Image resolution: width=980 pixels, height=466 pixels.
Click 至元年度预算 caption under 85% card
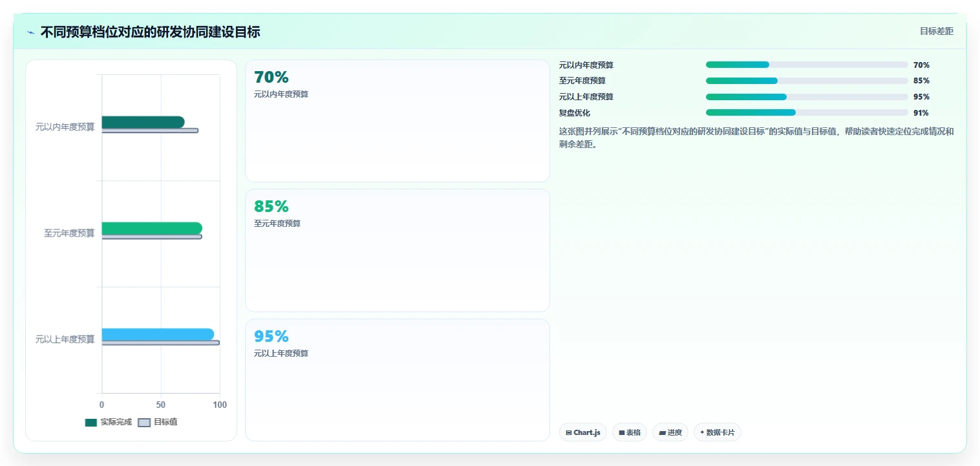277,224
